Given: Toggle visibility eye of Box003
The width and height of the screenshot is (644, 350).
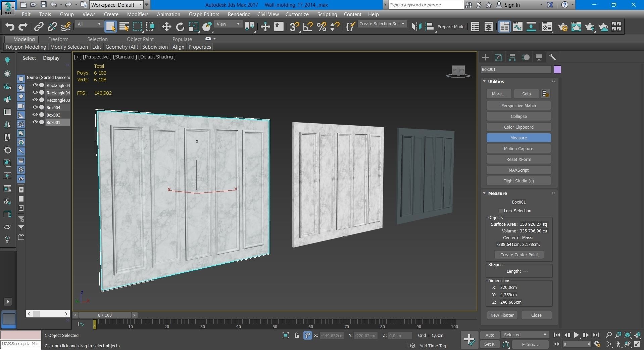Looking at the screenshot, I should pyautogui.click(x=35, y=115).
